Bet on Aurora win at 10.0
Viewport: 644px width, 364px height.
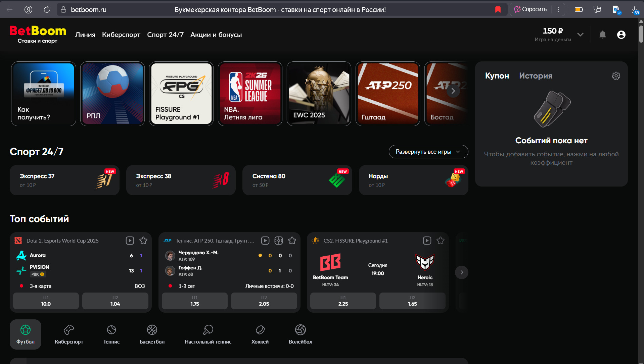click(x=46, y=301)
